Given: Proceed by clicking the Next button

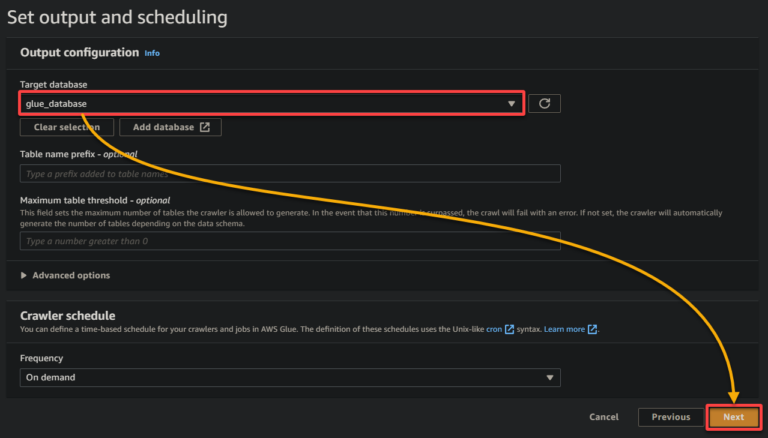Looking at the screenshot, I should (x=733, y=417).
